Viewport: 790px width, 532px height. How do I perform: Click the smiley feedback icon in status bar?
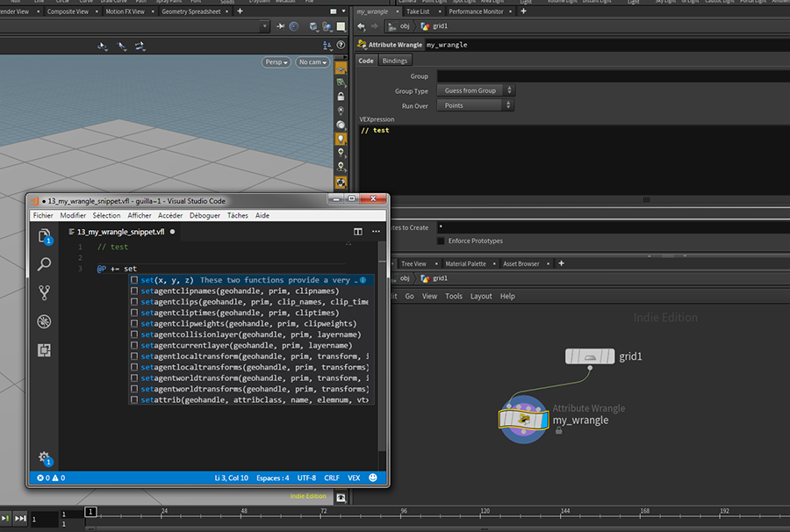[373, 478]
